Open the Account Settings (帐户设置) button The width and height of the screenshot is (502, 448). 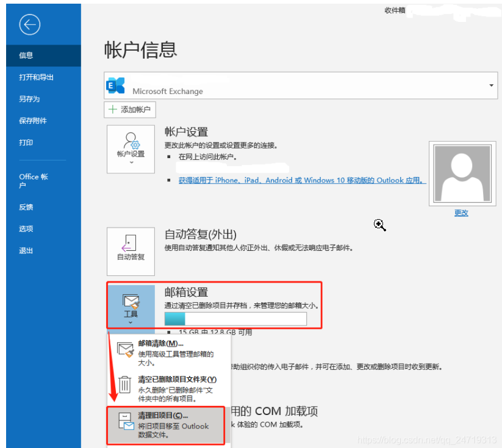tap(131, 149)
